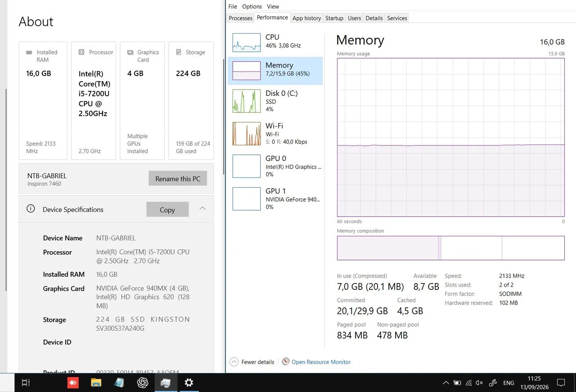Click Open Resource Monitor link

pos(321,362)
